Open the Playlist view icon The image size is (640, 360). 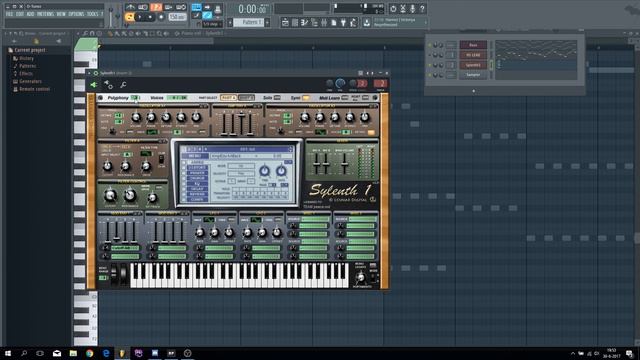(285, 22)
